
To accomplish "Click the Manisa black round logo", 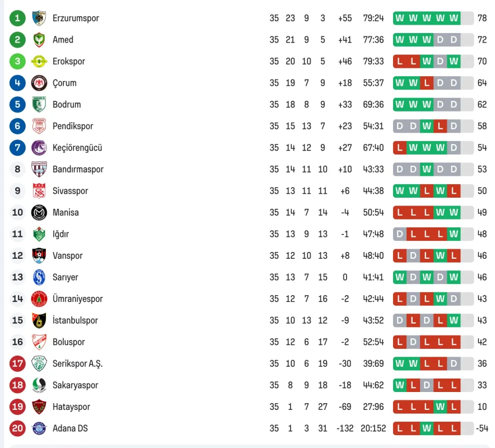I will [x=39, y=212].
